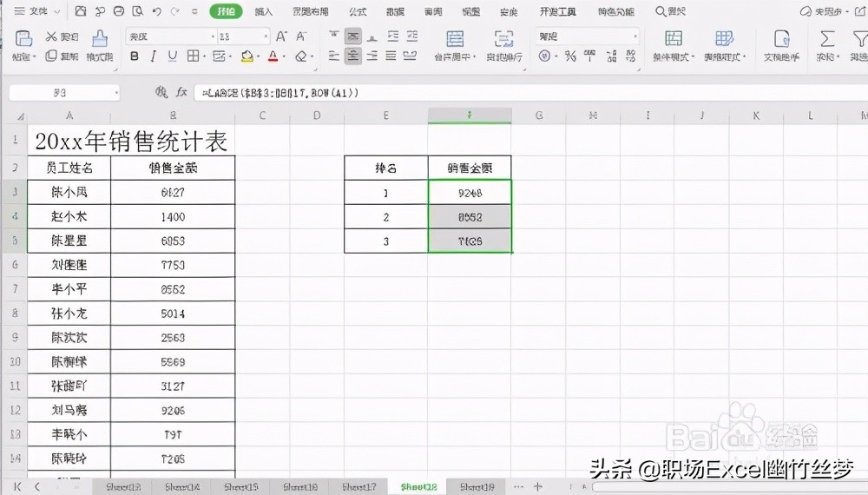Increase font size with larger A
This screenshot has height=495, width=868.
(281, 36)
